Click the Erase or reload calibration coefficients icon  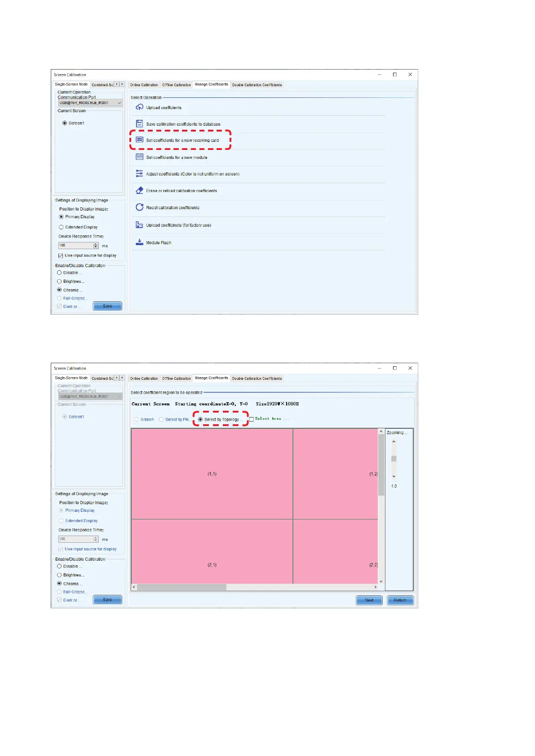[x=140, y=190]
